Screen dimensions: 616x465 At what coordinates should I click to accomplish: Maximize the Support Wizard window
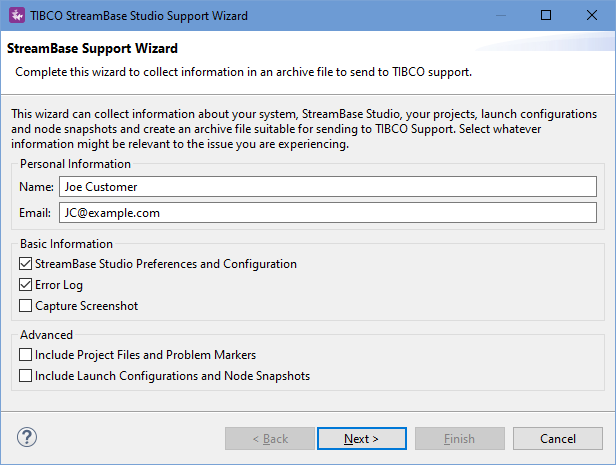[544, 16]
